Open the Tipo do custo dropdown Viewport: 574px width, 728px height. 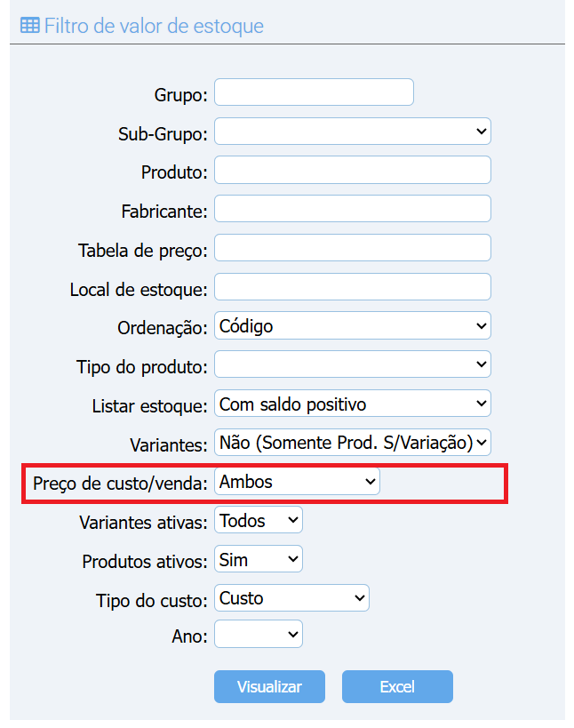(291, 598)
